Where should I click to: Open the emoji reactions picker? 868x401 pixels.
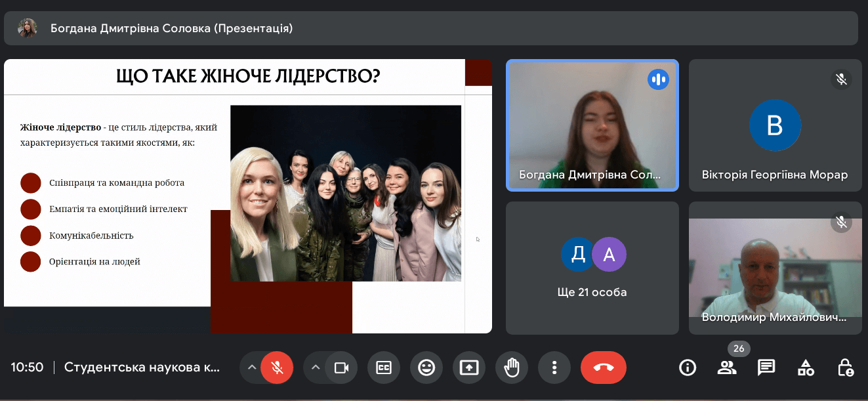click(426, 368)
